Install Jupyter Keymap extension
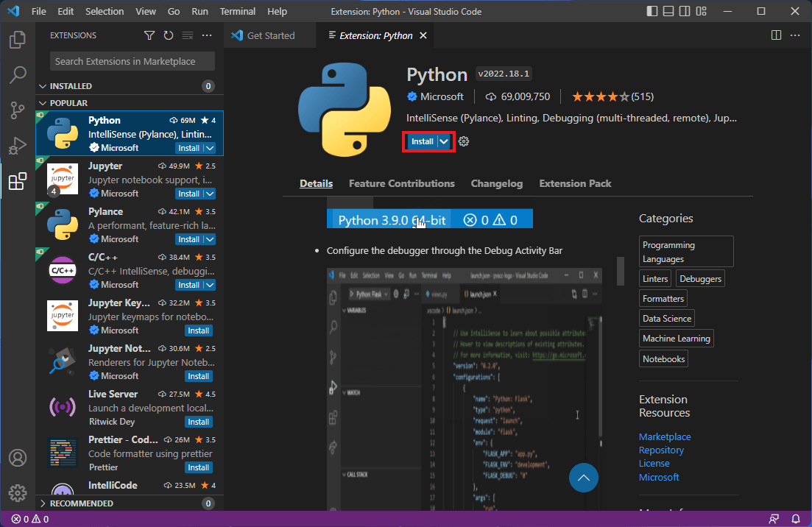812x527 pixels. point(198,330)
